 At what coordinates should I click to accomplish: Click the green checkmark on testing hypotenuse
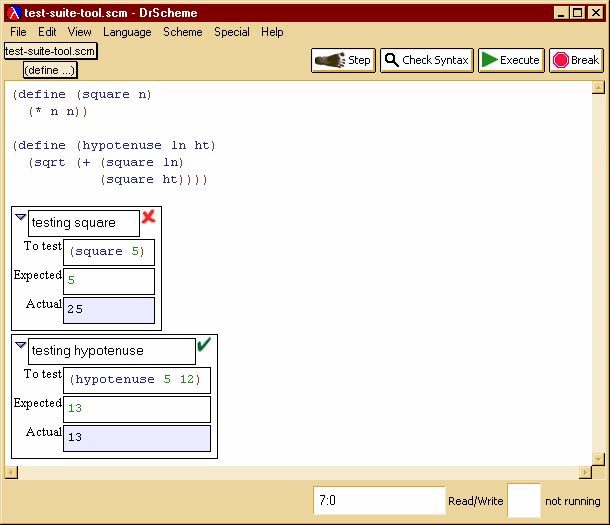pyautogui.click(x=204, y=344)
